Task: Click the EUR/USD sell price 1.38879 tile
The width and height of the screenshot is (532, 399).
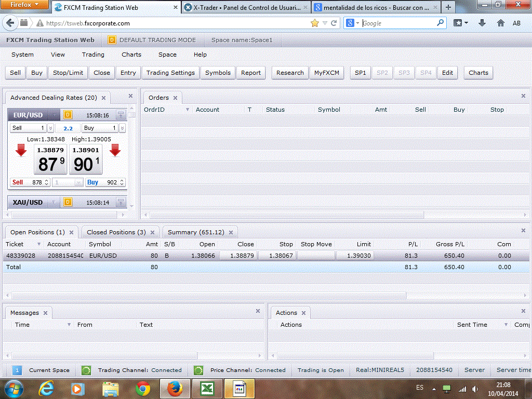Action: click(x=50, y=159)
